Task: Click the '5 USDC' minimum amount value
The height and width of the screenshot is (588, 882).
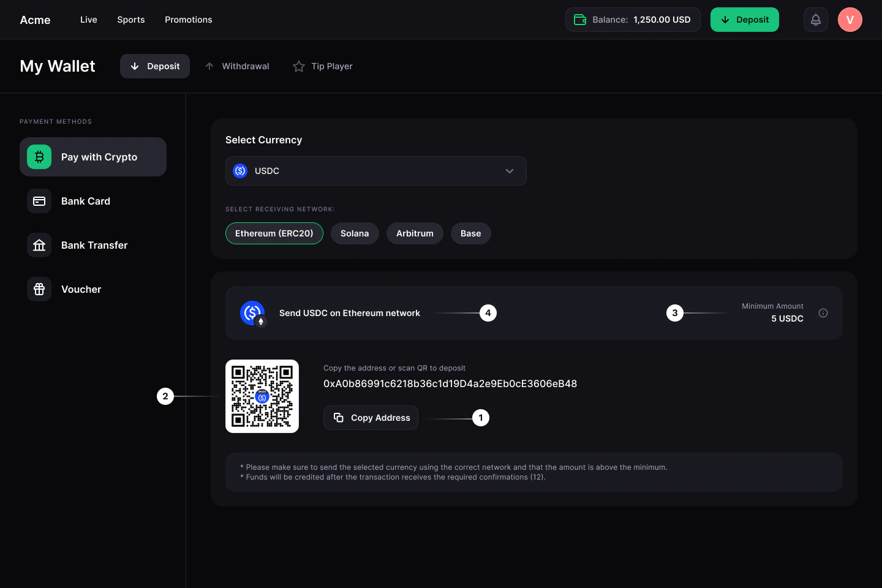Action: tap(787, 318)
